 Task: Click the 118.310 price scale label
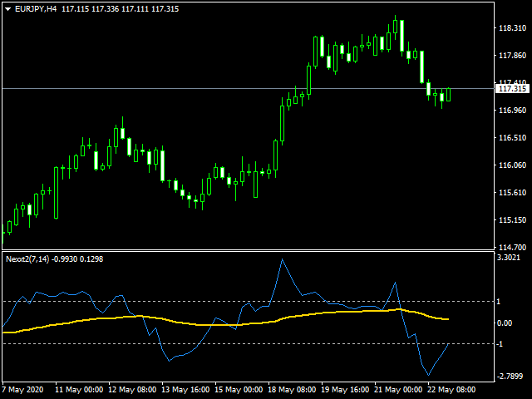click(x=512, y=28)
